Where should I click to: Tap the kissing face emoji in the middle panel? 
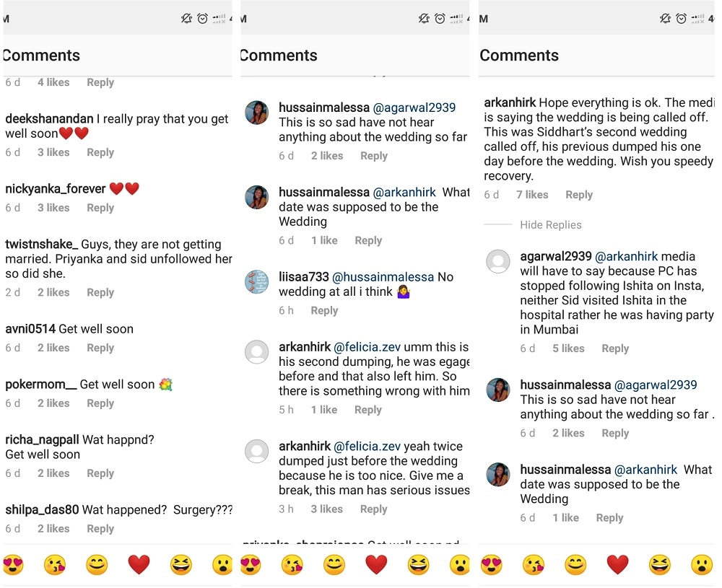(292, 564)
